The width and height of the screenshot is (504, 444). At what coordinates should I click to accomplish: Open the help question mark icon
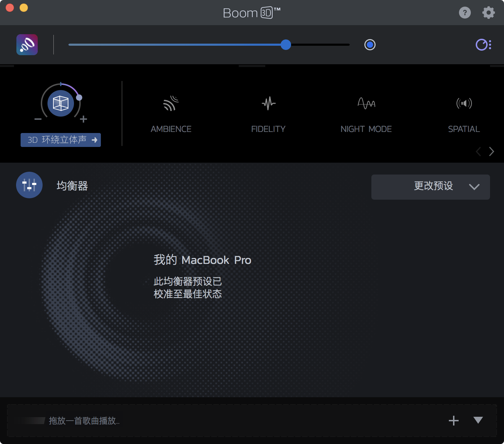[465, 13]
